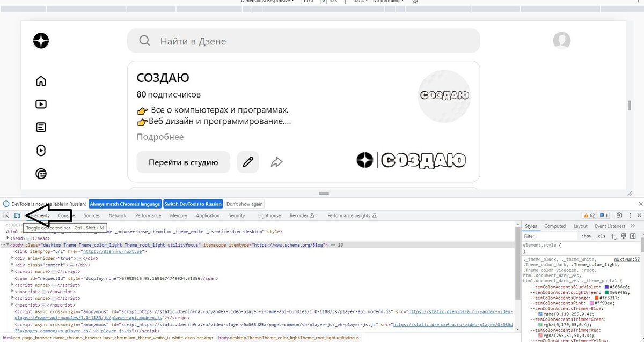Select html.zen-page breadcrumb at bottom

pyautogui.click(x=107, y=338)
